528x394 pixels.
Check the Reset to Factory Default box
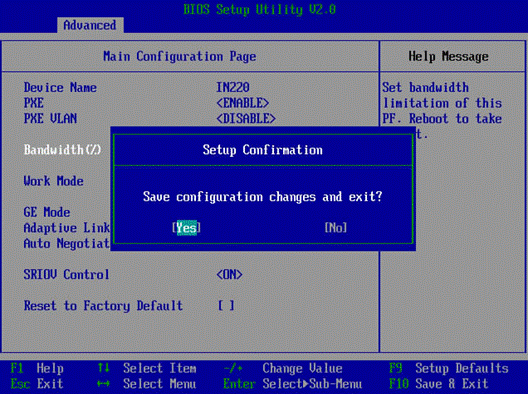(226, 306)
